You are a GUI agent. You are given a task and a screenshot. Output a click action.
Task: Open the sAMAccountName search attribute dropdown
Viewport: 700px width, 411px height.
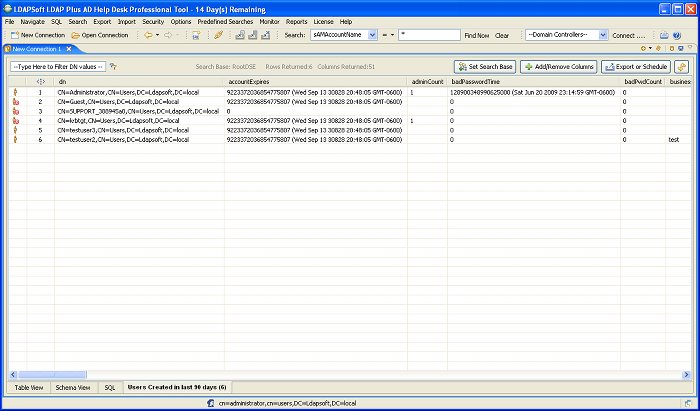[372, 35]
